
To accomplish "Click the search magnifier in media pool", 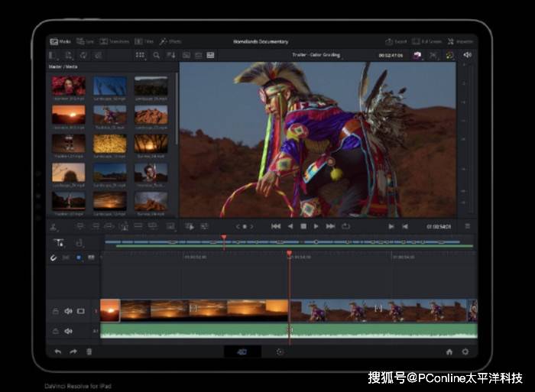I will pyautogui.click(x=157, y=56).
